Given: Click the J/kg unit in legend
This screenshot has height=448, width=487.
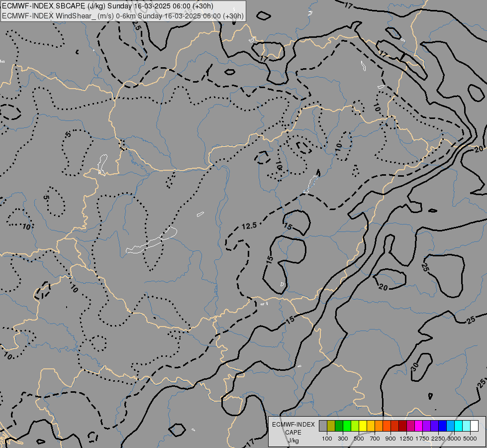Looking at the screenshot, I should (293, 441).
